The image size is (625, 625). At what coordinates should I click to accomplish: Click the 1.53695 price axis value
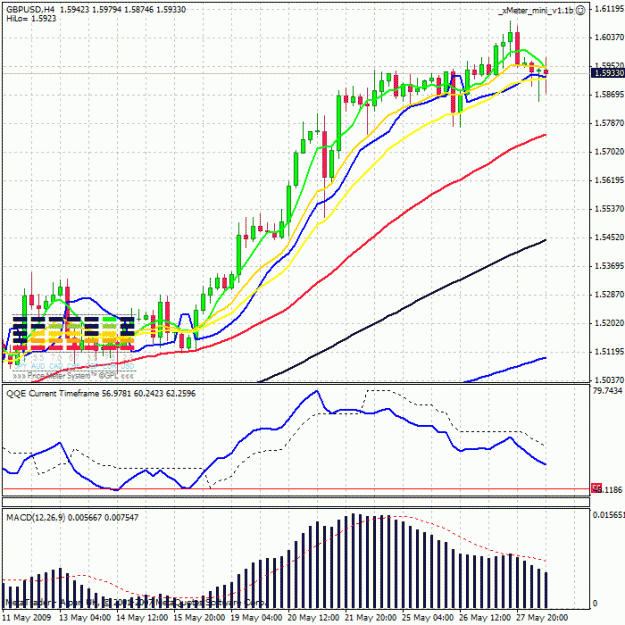(609, 265)
